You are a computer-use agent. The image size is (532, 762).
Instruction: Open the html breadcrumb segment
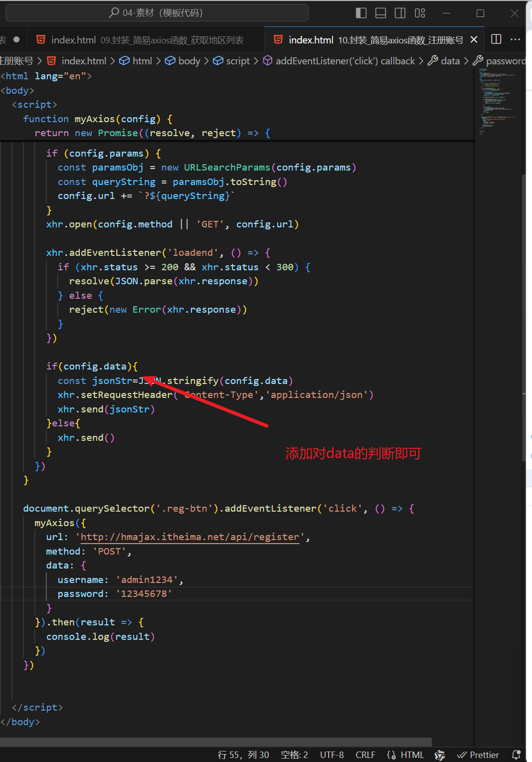click(142, 61)
